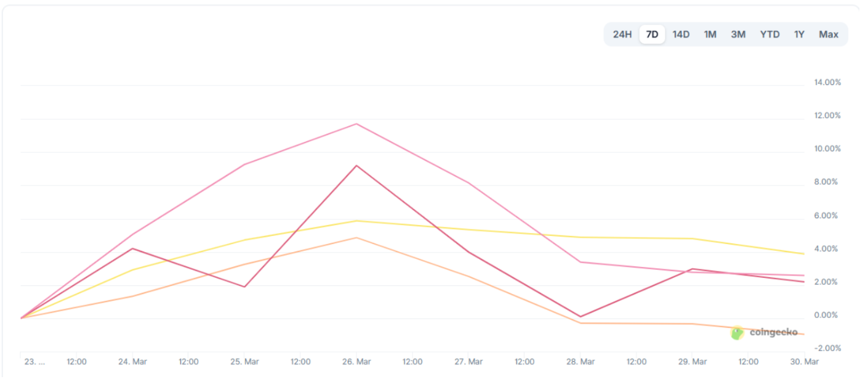Select the 24H time range

pyautogui.click(x=622, y=35)
